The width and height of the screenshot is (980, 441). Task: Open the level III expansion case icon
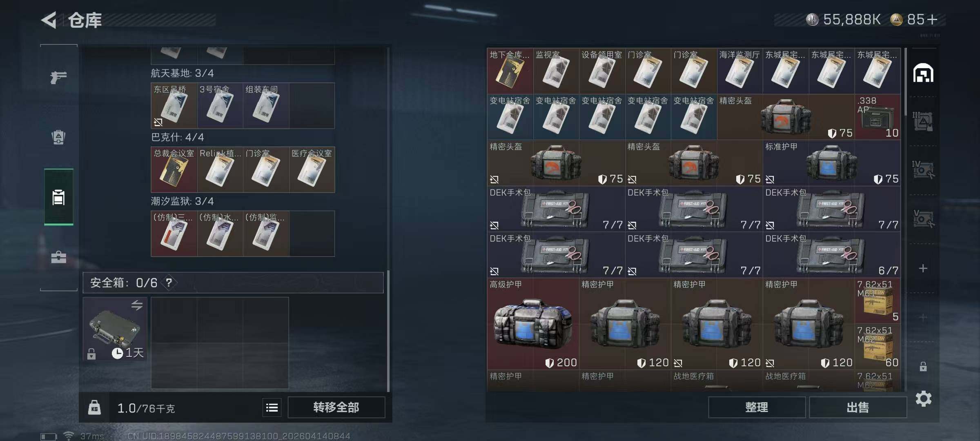pos(923,121)
